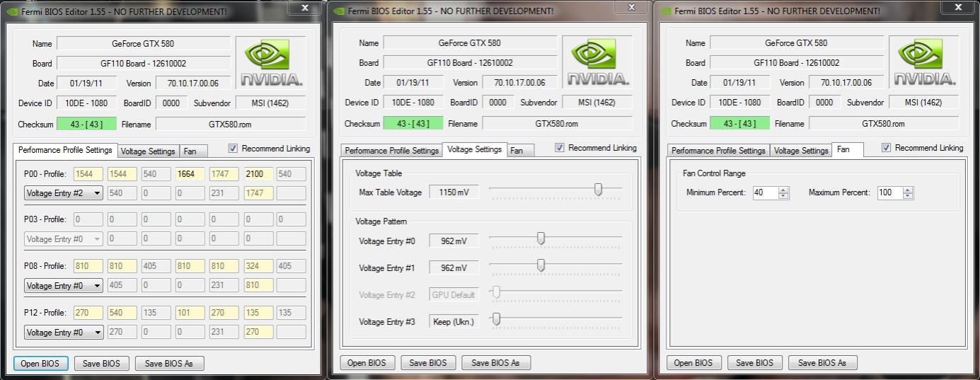Click the Version field in the middle window
980x380 pixels.
(x=520, y=83)
